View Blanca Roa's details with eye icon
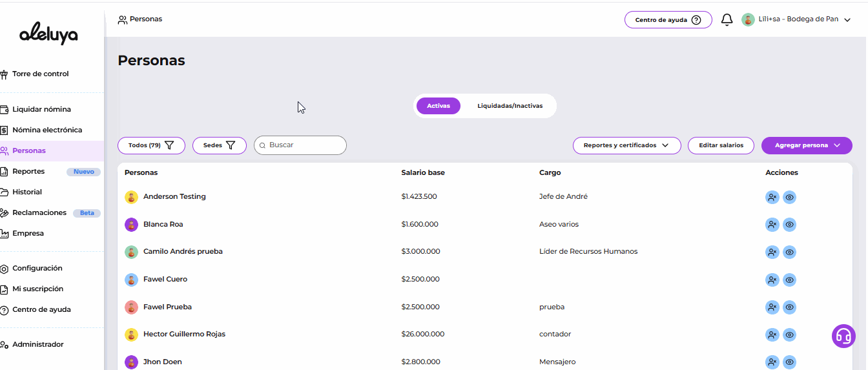Screen dimensions: 868x370 tap(789, 225)
